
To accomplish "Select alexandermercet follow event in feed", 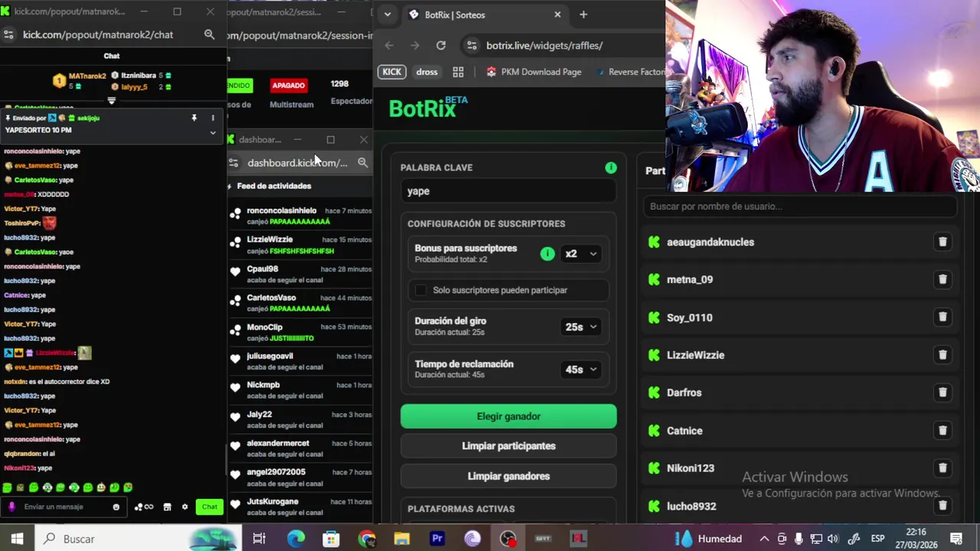I will tap(300, 448).
